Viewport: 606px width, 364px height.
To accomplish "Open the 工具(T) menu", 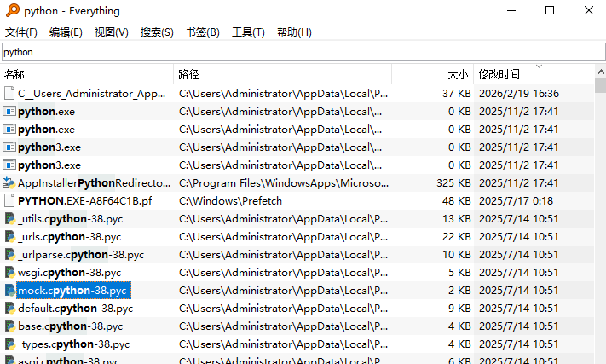I will point(248,32).
